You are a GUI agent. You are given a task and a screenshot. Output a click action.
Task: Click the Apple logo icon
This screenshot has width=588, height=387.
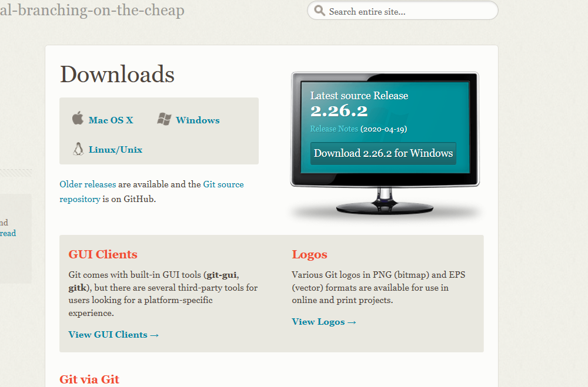click(78, 118)
